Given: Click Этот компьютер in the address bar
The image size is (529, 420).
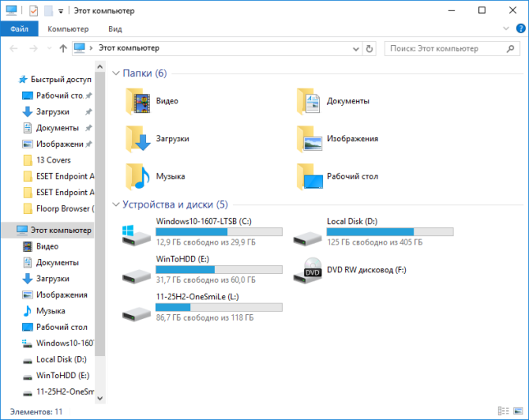Looking at the screenshot, I should coord(129,48).
